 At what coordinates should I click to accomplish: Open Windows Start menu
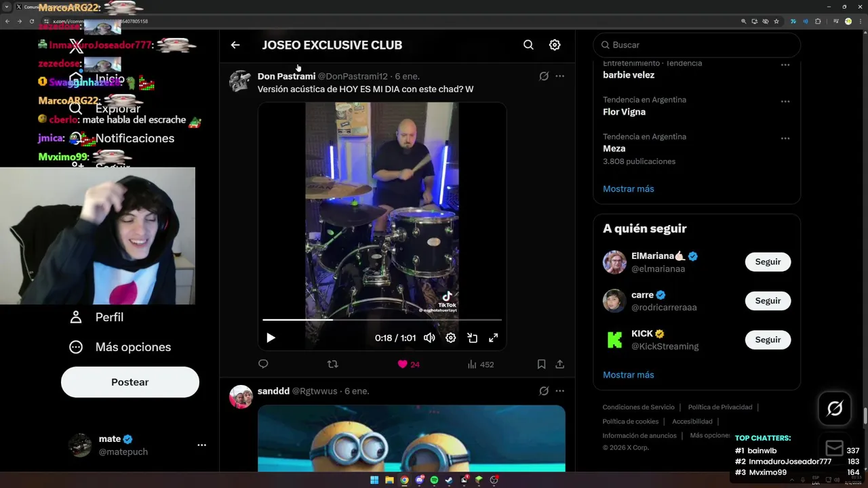(374, 480)
